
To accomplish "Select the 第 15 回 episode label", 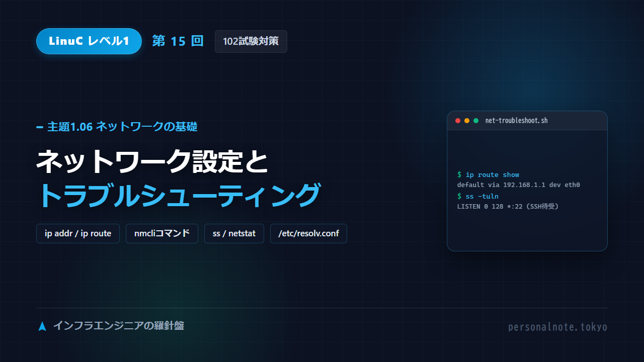I will point(178,41).
